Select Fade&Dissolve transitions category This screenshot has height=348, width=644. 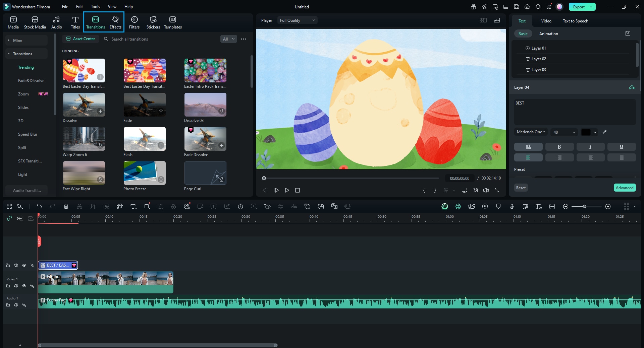tap(31, 80)
